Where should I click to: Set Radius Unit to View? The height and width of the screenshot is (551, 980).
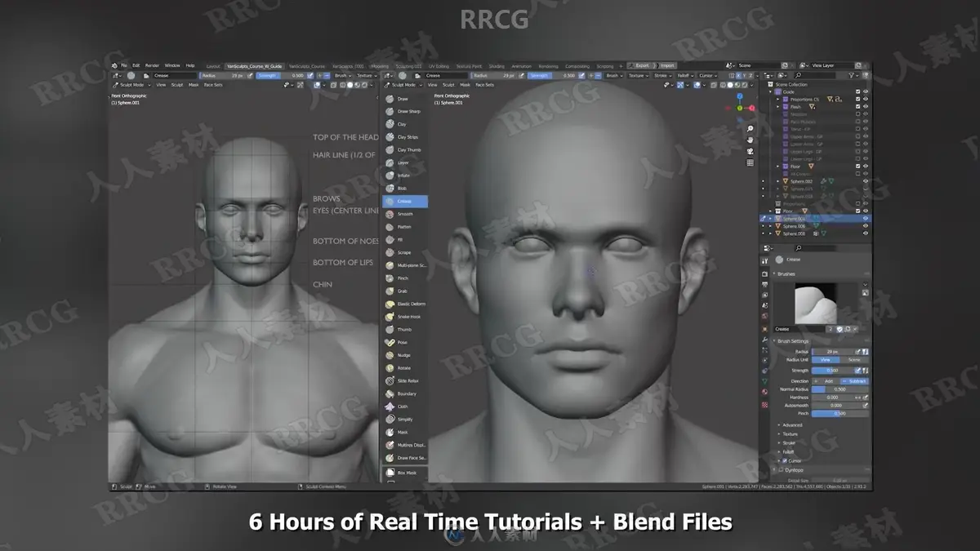[x=826, y=359]
